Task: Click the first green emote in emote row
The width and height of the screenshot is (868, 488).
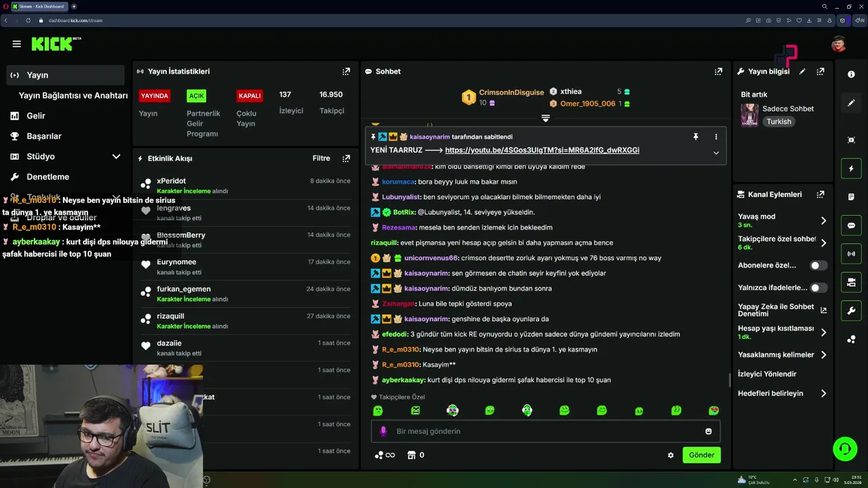Action: [x=378, y=410]
